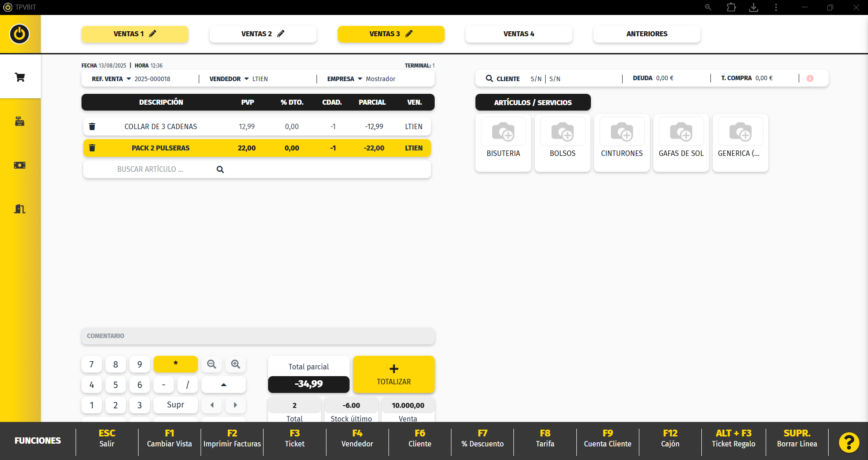
Task: Click the zoom out magnifier icon
Action: (211, 364)
